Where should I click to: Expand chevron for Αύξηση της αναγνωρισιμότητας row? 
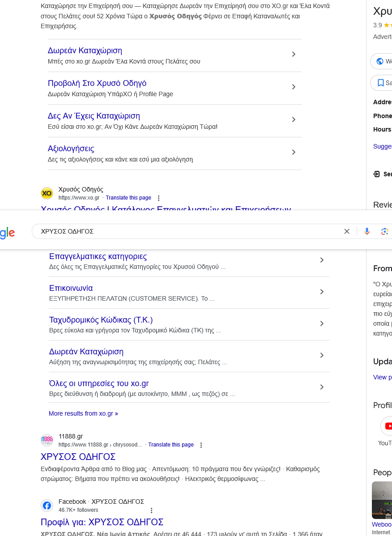(x=322, y=355)
